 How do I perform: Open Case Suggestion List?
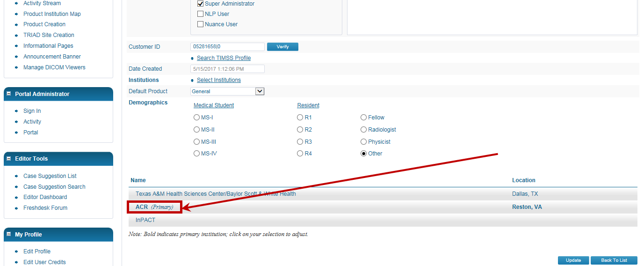click(50, 176)
